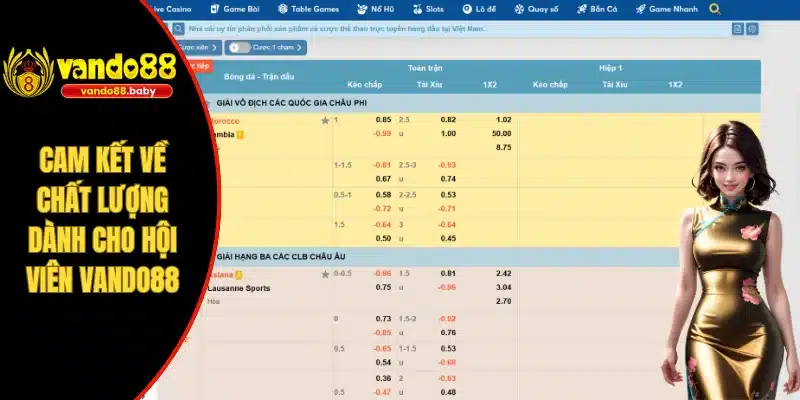The image size is (800, 400).
Task: Open the Nổ Hũ jackpot category
Action: point(376,9)
